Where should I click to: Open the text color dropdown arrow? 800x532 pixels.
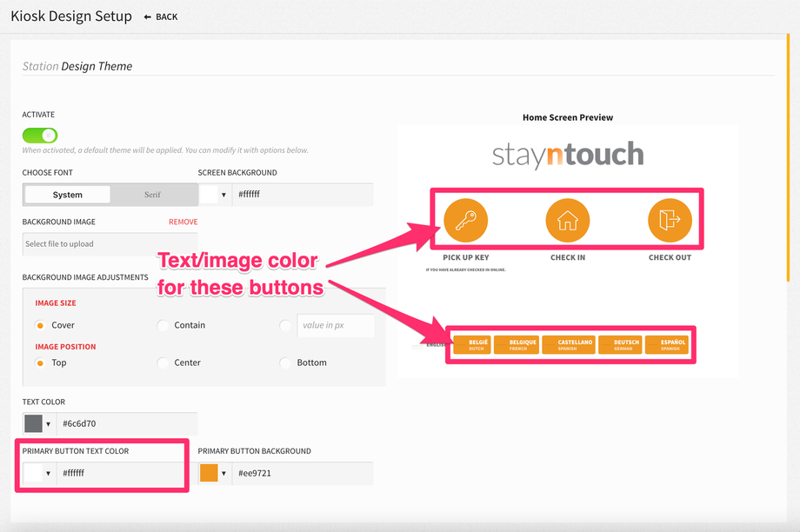pyautogui.click(x=48, y=424)
